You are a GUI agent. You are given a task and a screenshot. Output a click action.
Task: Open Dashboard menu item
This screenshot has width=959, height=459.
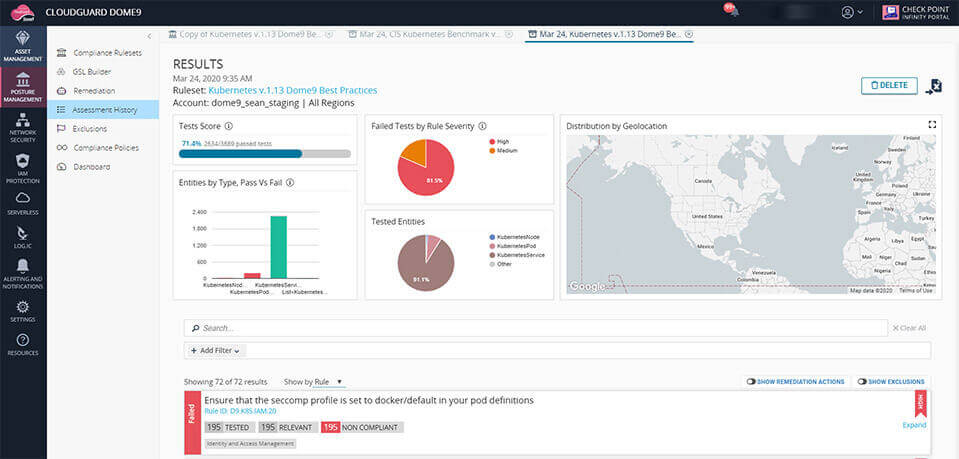coord(102,167)
